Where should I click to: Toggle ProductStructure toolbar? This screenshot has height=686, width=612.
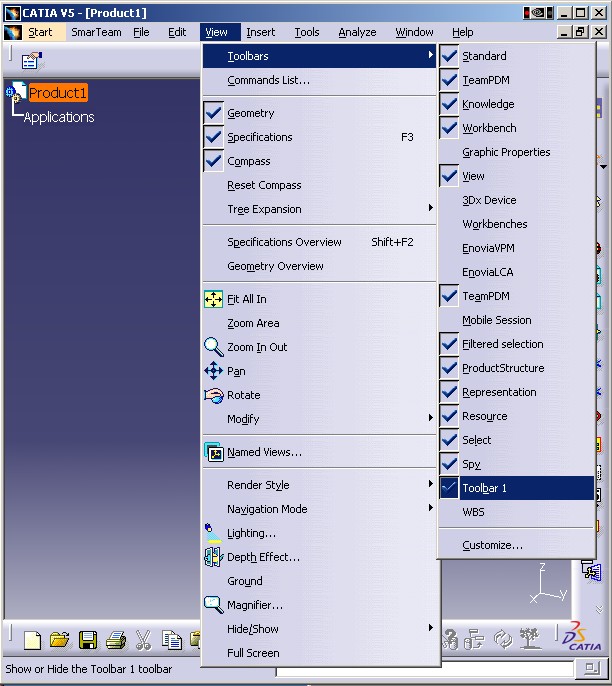(516, 368)
